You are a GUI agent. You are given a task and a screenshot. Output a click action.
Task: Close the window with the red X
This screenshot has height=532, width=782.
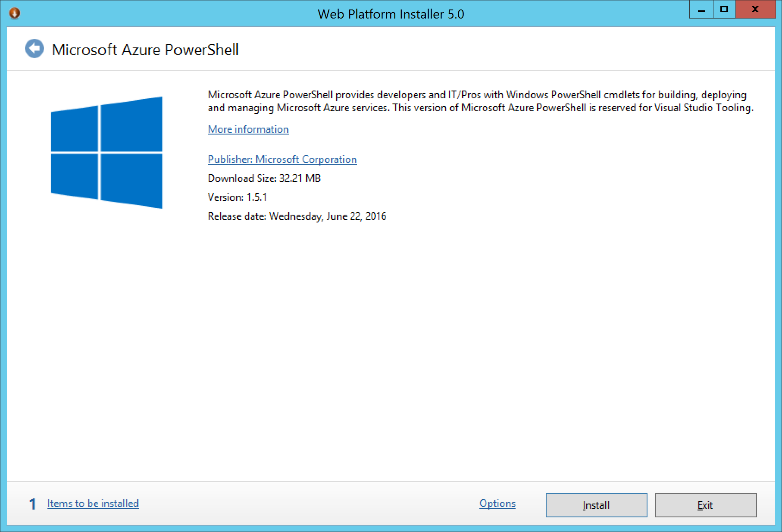pyautogui.click(x=755, y=9)
